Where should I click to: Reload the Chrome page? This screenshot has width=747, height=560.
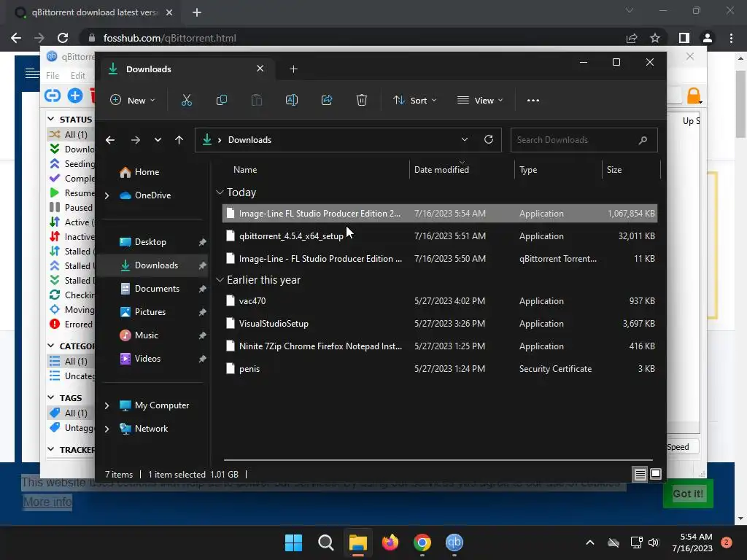point(63,38)
